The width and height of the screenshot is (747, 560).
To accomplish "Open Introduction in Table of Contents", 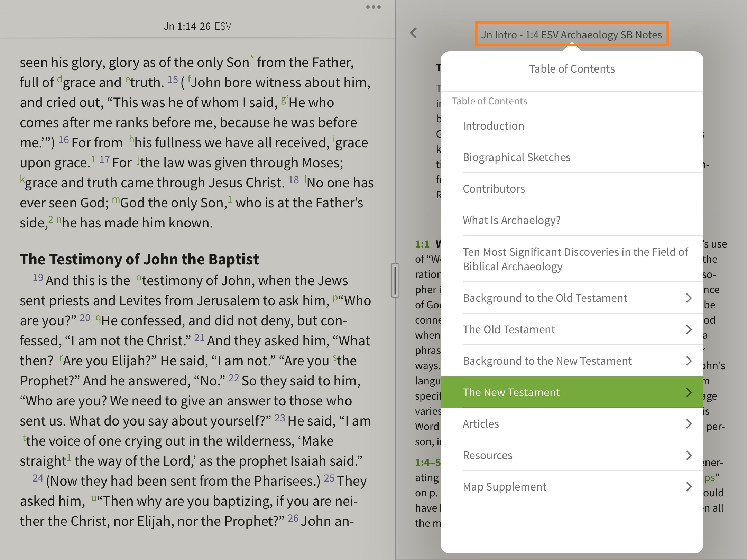I will pyautogui.click(x=572, y=126).
